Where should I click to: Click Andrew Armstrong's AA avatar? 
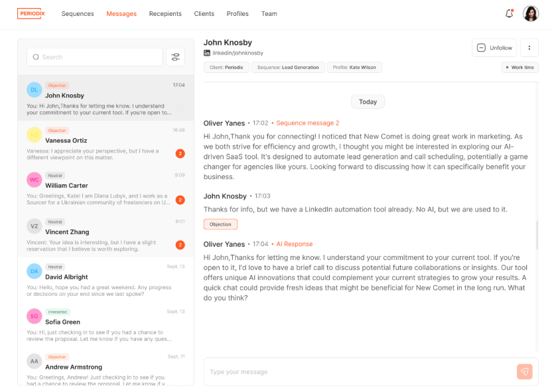point(34,361)
